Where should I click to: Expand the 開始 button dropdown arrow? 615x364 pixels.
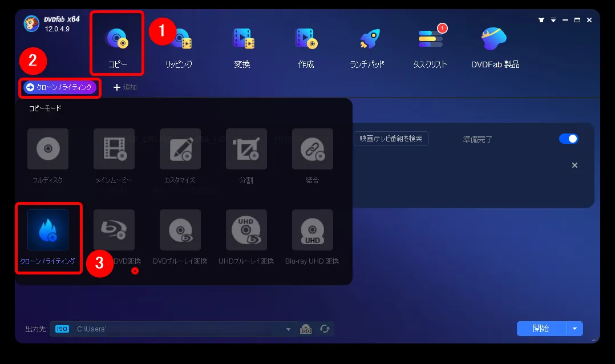575,329
